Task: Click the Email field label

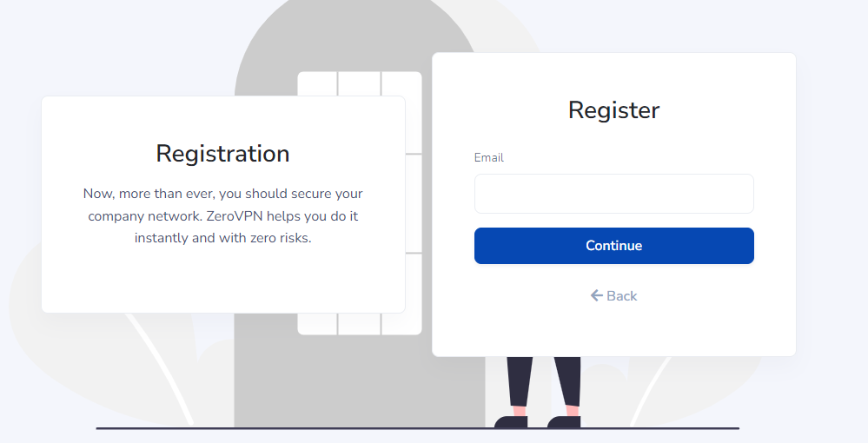Action: pyautogui.click(x=489, y=158)
